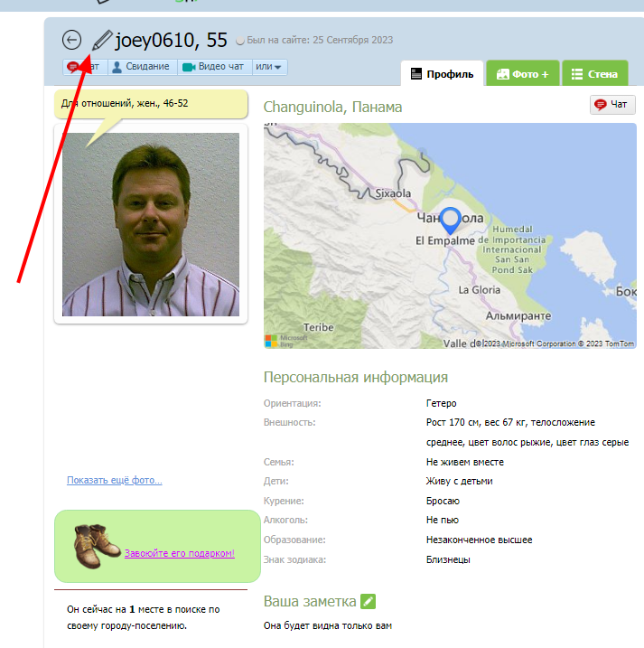Image resolution: width=644 pixels, height=648 pixels.
Task: Open the Показать ещё фото link
Action: pyautogui.click(x=115, y=480)
